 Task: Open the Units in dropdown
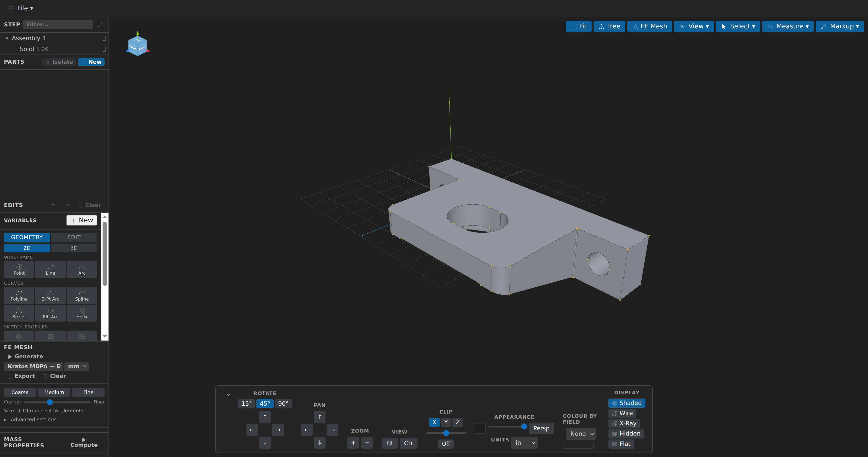[524, 442]
